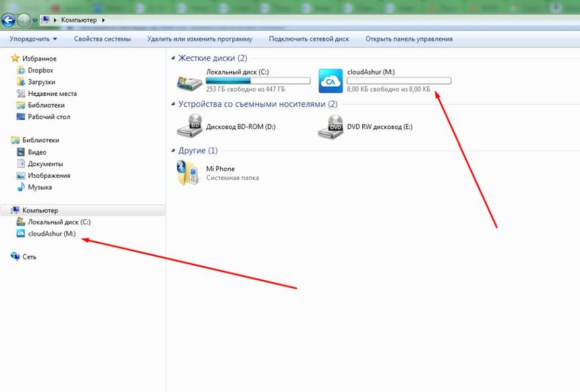Select DVD RW дисковод (E:) label
Screen dimensions: 580x392
(380, 126)
